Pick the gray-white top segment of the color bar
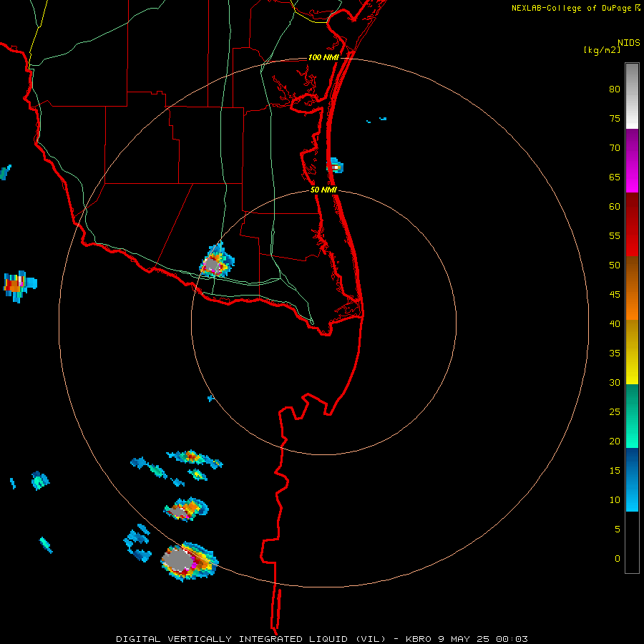The height and width of the screenshot is (644, 644). click(632, 96)
